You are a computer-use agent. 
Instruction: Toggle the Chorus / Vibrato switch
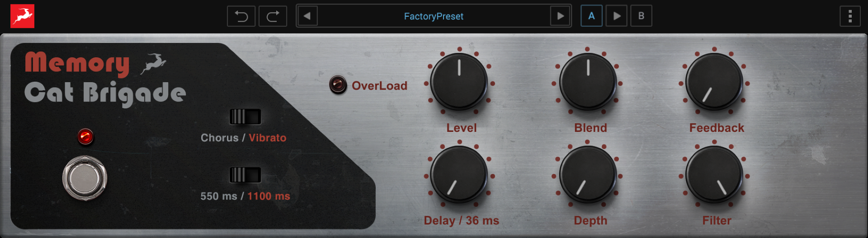click(x=245, y=117)
